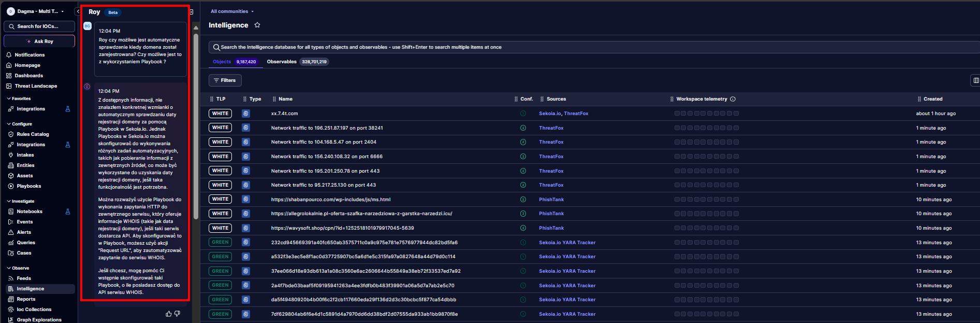Click the Filters button

point(225,80)
